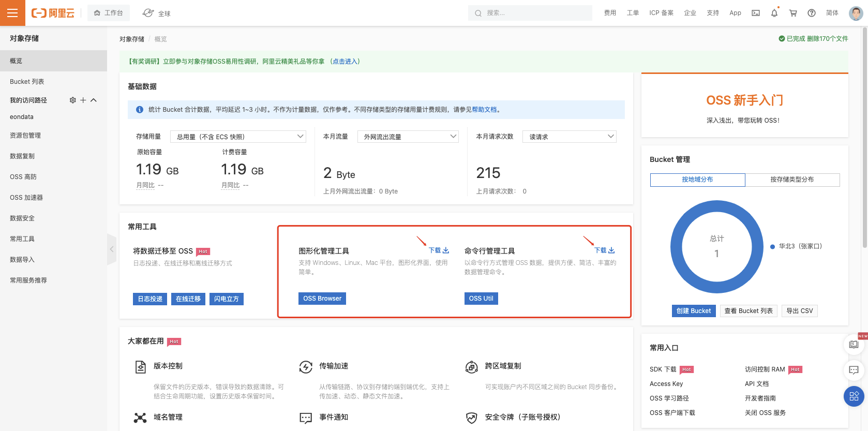Open the orange hamburger main menu

pyautogui.click(x=12, y=13)
